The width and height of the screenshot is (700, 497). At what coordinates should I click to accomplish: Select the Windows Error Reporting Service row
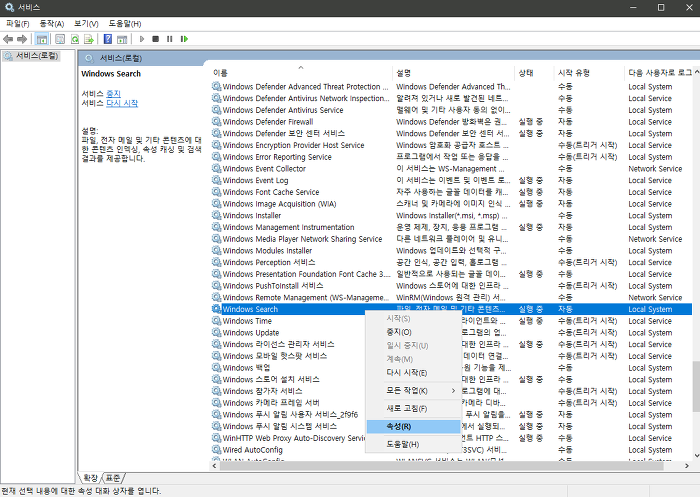(x=451, y=157)
